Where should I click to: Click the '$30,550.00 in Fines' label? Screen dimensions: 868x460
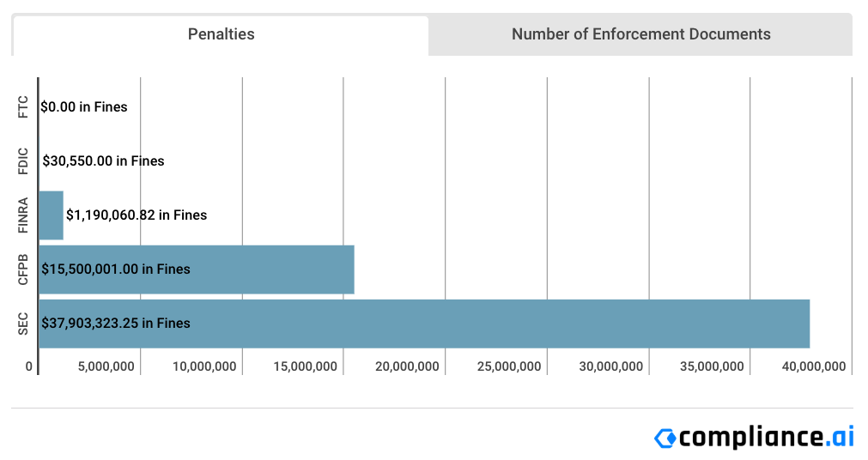tap(104, 161)
